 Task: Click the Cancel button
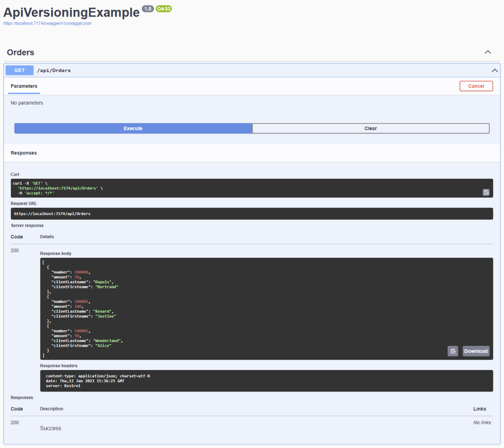(x=476, y=86)
